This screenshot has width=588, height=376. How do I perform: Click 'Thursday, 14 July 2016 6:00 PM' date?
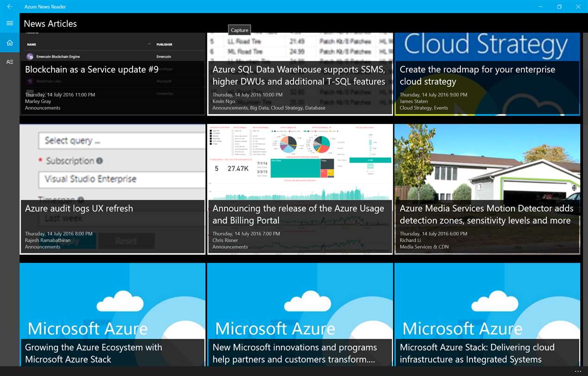tap(434, 234)
